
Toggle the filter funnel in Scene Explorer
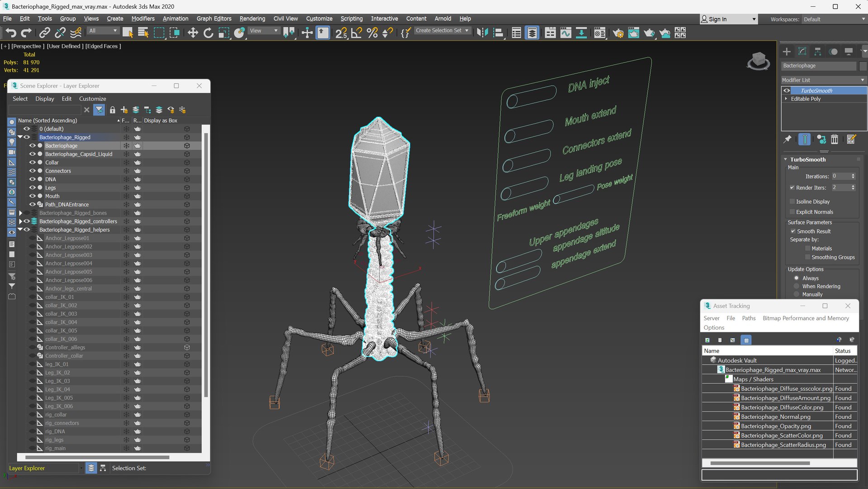click(x=99, y=110)
